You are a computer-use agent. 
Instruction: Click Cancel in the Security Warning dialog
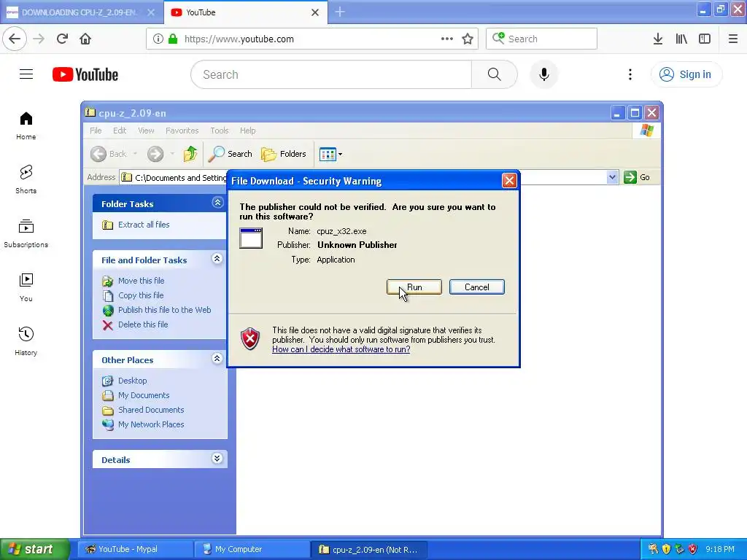pyautogui.click(x=477, y=287)
